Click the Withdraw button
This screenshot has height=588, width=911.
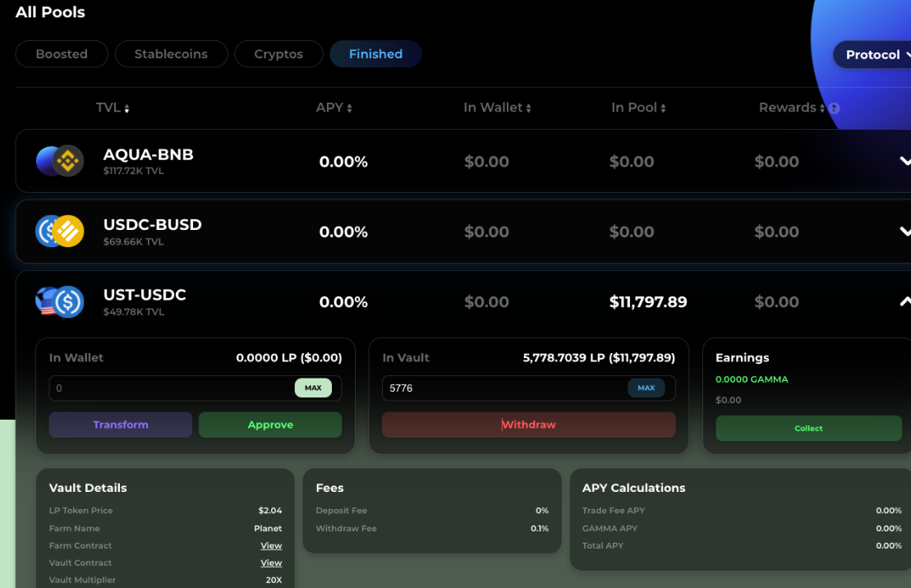click(528, 425)
